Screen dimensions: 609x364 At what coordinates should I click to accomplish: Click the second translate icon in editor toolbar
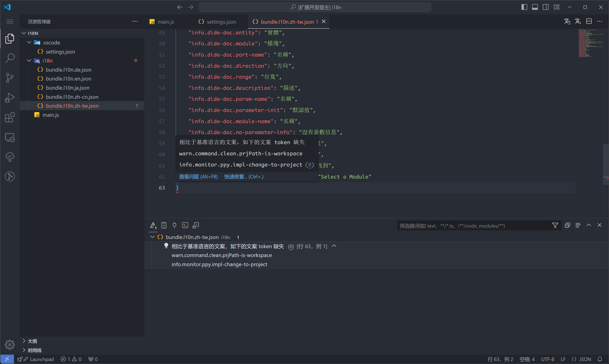point(578,21)
